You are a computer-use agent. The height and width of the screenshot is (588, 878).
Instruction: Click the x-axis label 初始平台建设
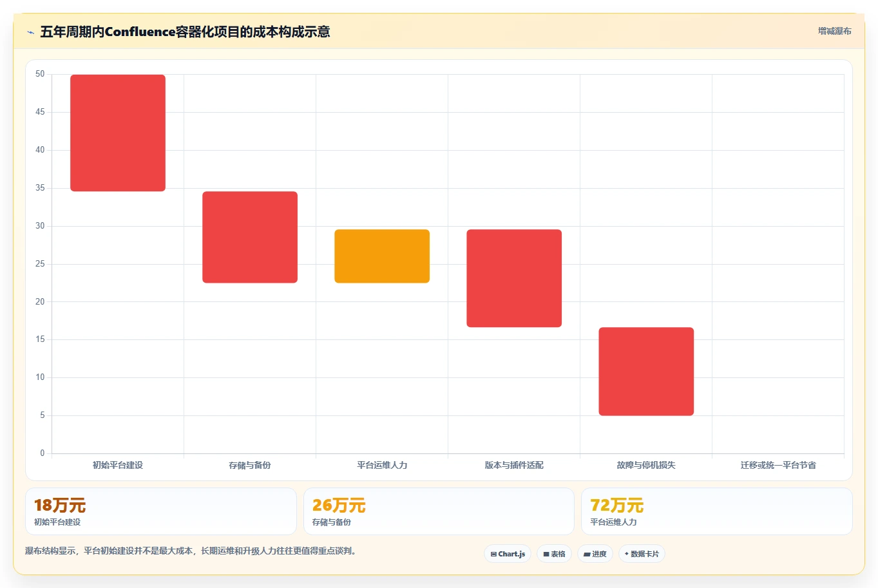click(x=118, y=465)
